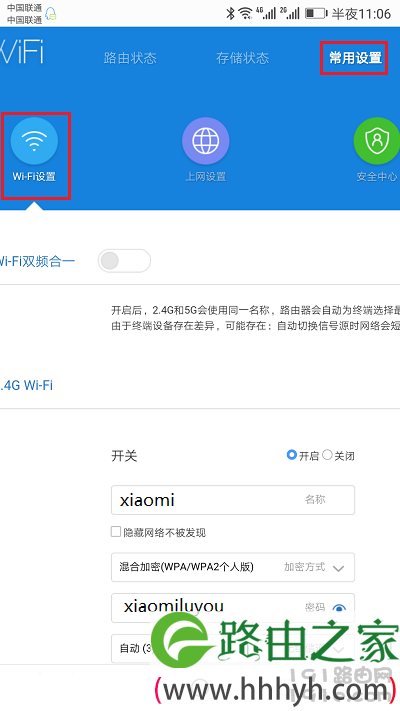Check the 隐藏网络不被发现 checkbox
This screenshot has height=711, width=400.
click(x=116, y=531)
